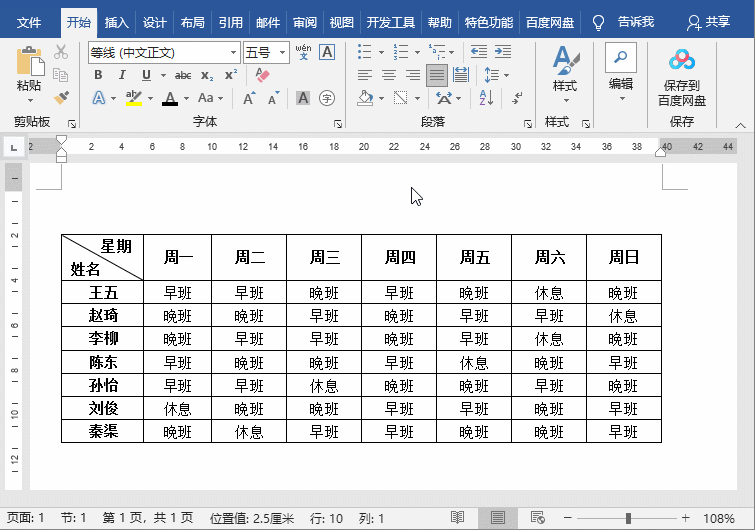This screenshot has height=530, width=755.
Task: Click the 共享 share button
Action: (709, 22)
